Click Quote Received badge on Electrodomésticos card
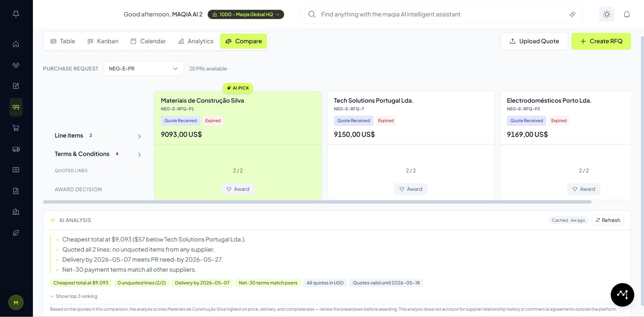Image resolution: width=644 pixels, height=317 pixels. click(526, 121)
